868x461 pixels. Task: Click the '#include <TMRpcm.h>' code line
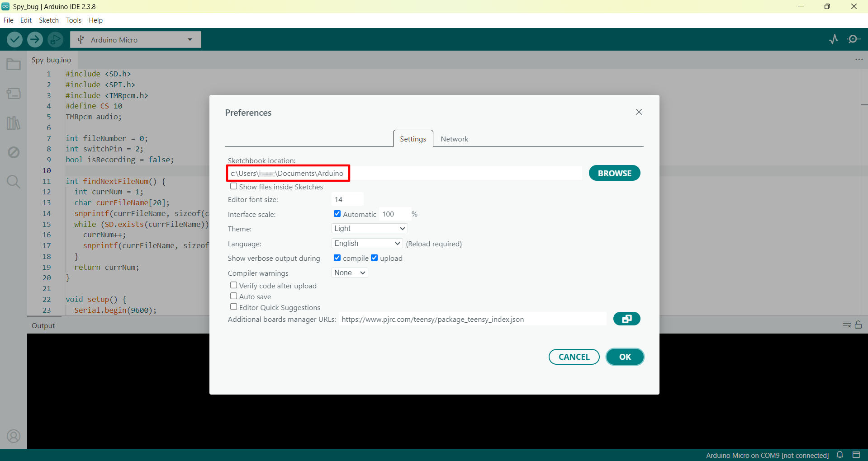tap(107, 95)
